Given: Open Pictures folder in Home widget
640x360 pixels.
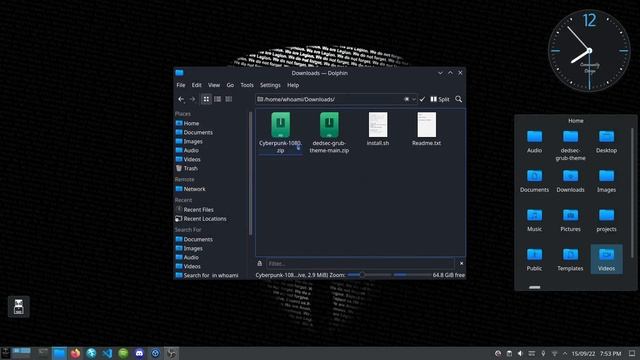Looking at the screenshot, I should (570, 220).
